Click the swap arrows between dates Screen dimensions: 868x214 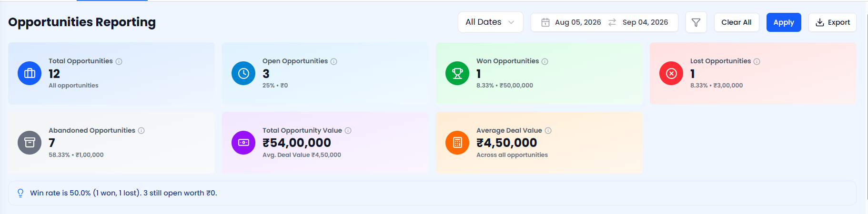coord(612,22)
